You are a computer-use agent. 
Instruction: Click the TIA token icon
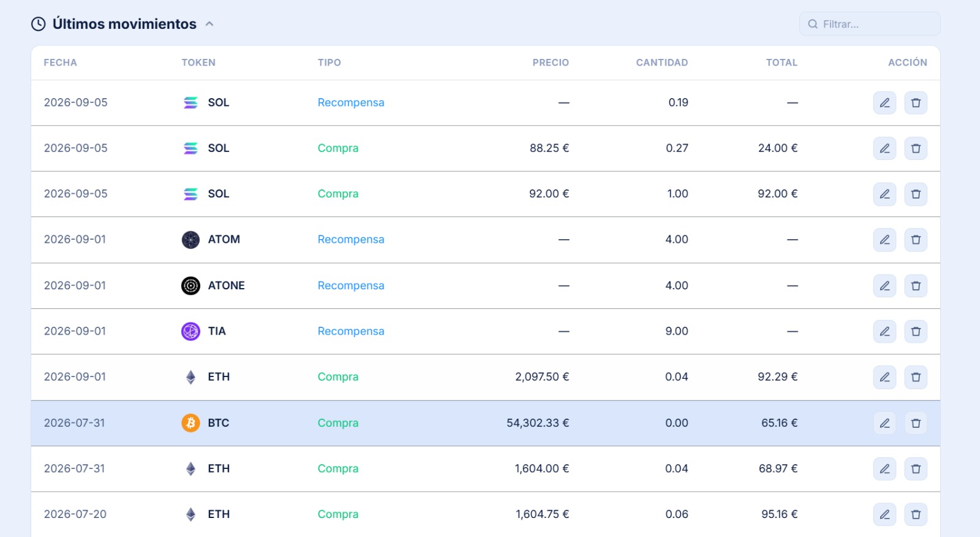click(x=190, y=332)
